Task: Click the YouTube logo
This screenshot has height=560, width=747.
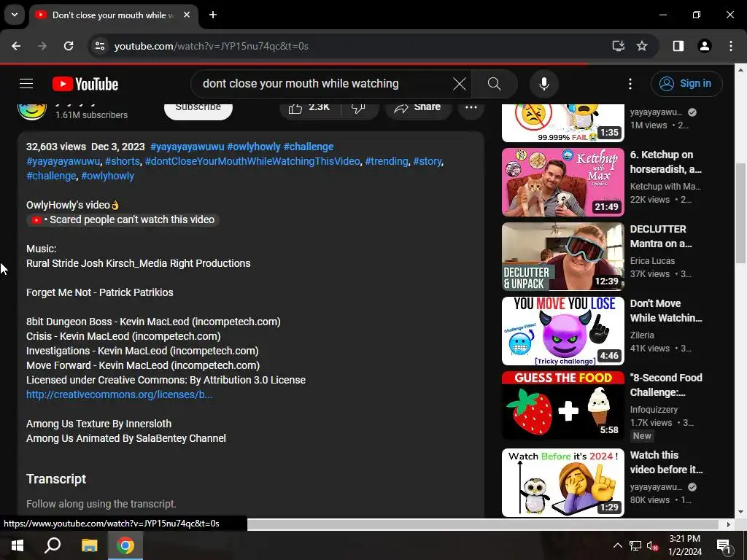Action: click(85, 84)
